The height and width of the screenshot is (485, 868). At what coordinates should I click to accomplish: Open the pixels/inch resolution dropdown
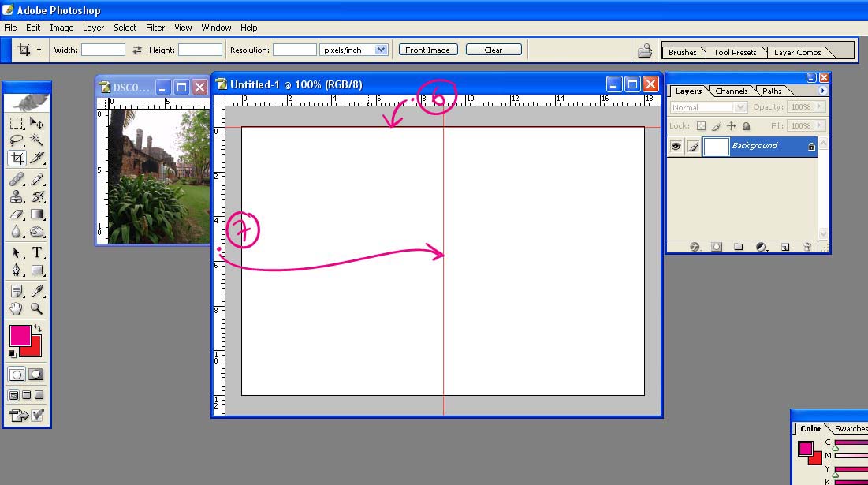click(x=382, y=50)
